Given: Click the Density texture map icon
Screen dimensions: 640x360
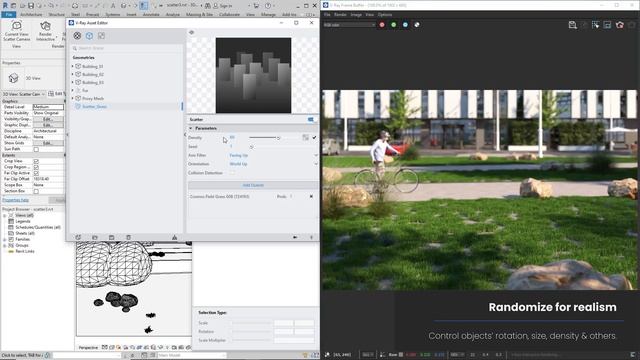Looking at the screenshot, I should click(x=305, y=138).
